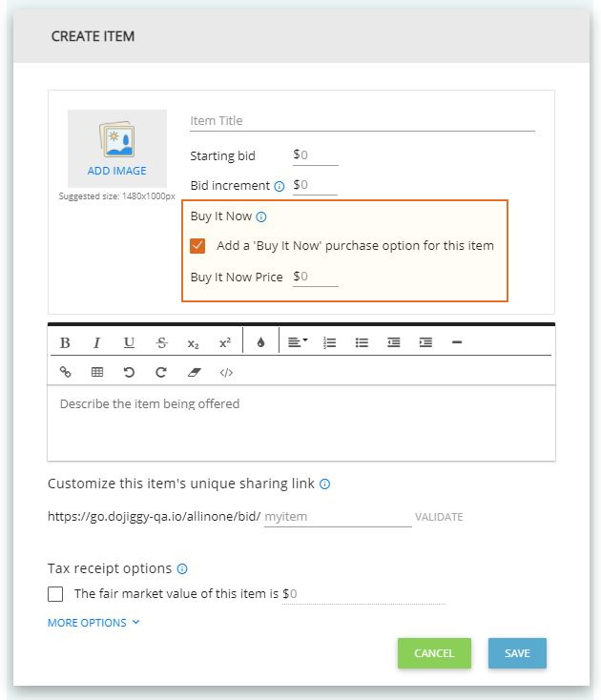Insert a hyperlink with the chain icon
Viewport: 601px width, 700px height.
[65, 371]
